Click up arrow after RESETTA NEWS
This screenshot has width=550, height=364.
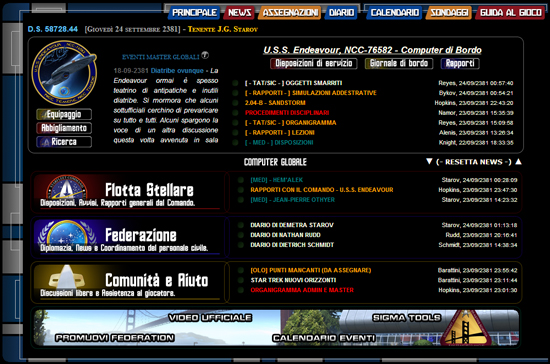point(518,161)
